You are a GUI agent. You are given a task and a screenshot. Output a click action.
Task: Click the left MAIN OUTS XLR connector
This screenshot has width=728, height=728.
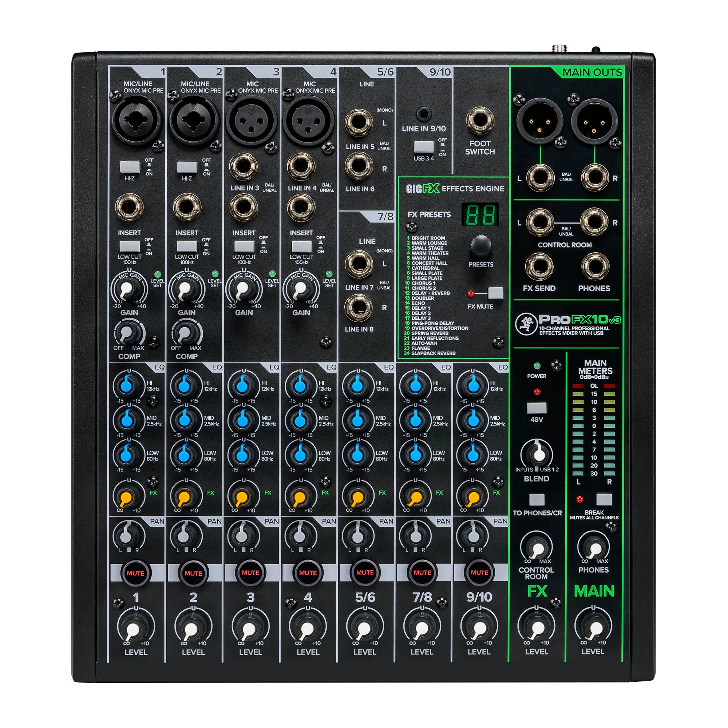[539, 121]
